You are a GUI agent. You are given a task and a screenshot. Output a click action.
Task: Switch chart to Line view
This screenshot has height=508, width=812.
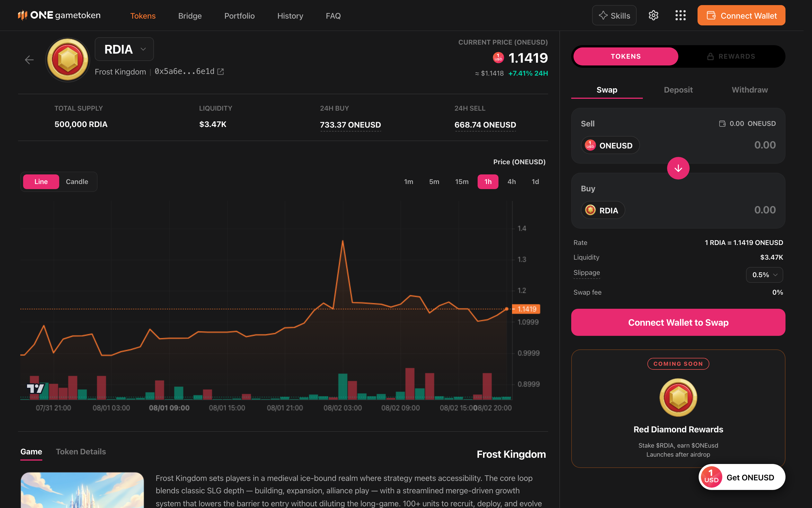(x=41, y=182)
